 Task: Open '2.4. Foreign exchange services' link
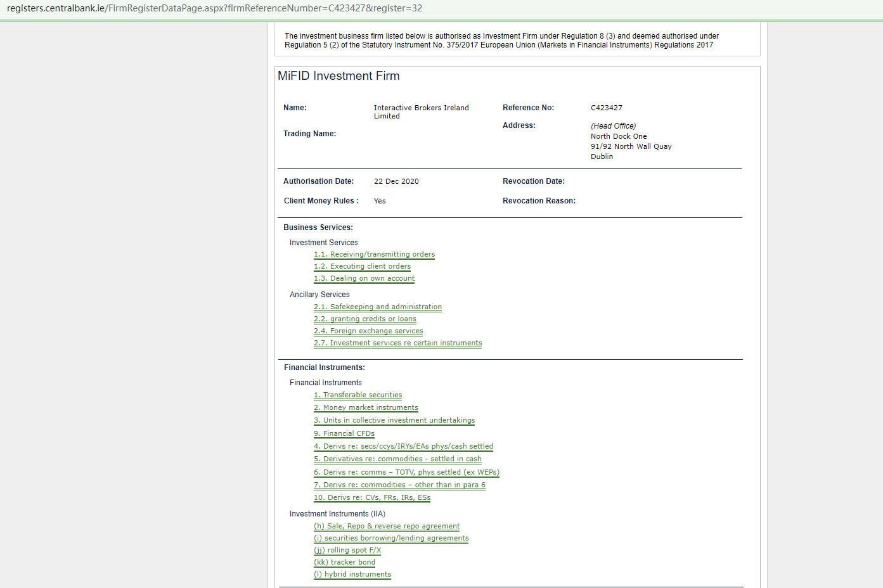[x=368, y=331]
